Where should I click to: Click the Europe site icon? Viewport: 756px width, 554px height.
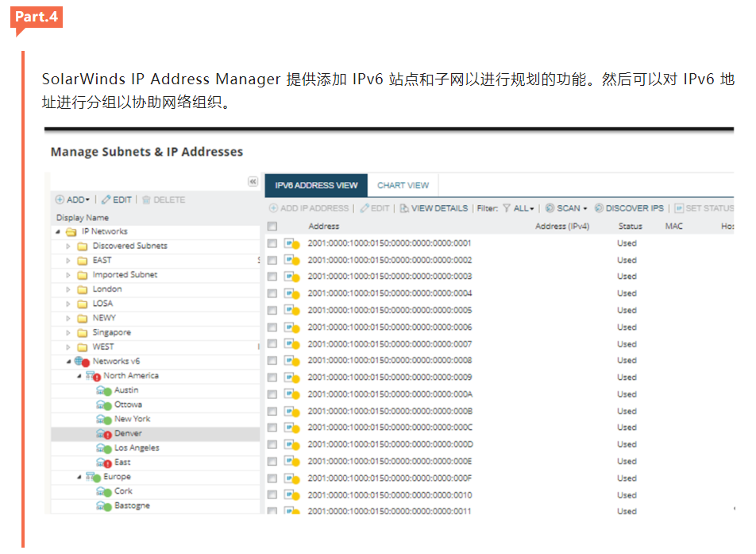93,477
